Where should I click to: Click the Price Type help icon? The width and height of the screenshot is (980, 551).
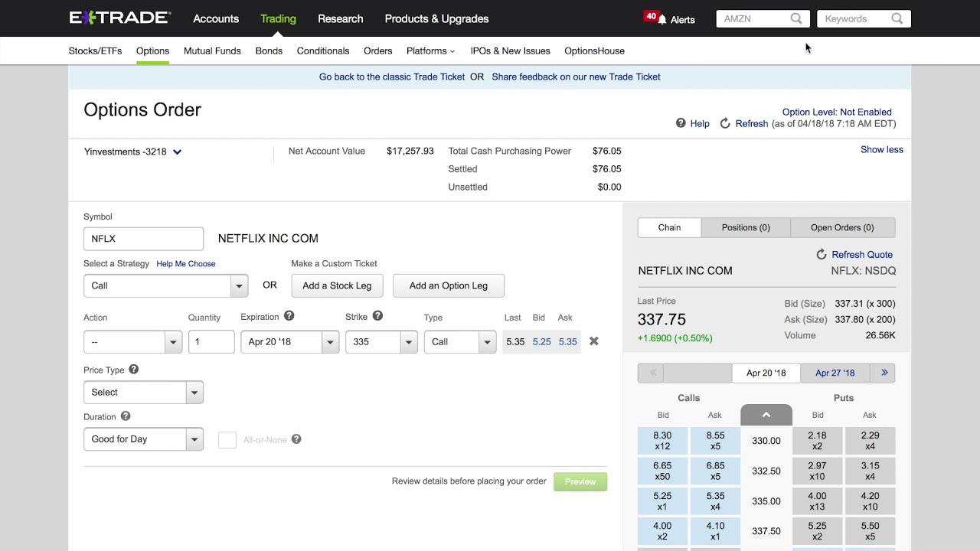coord(133,369)
